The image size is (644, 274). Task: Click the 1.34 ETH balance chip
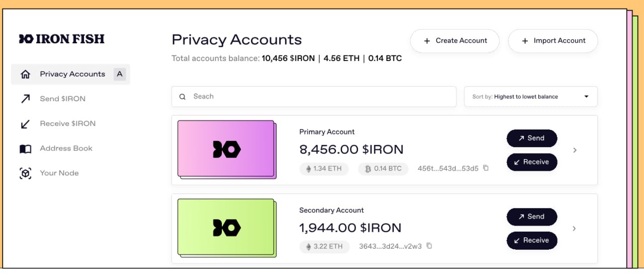[324, 169]
